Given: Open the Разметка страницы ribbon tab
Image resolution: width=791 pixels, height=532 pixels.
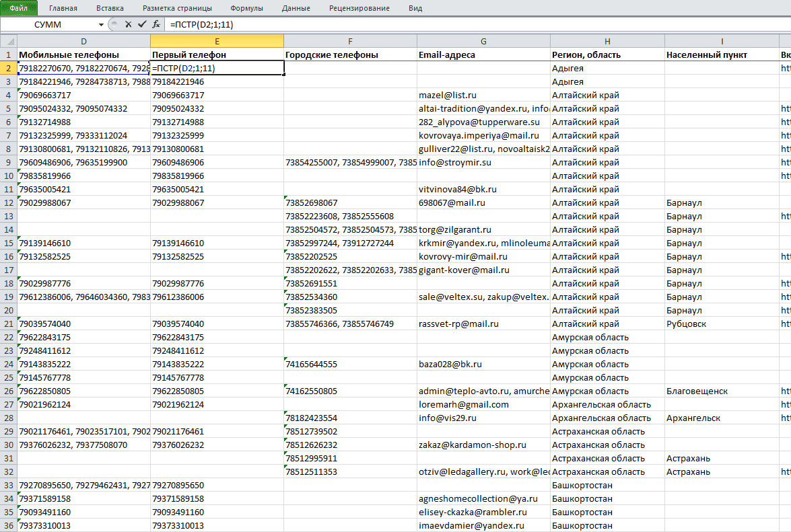Looking at the screenshot, I should pyautogui.click(x=177, y=8).
